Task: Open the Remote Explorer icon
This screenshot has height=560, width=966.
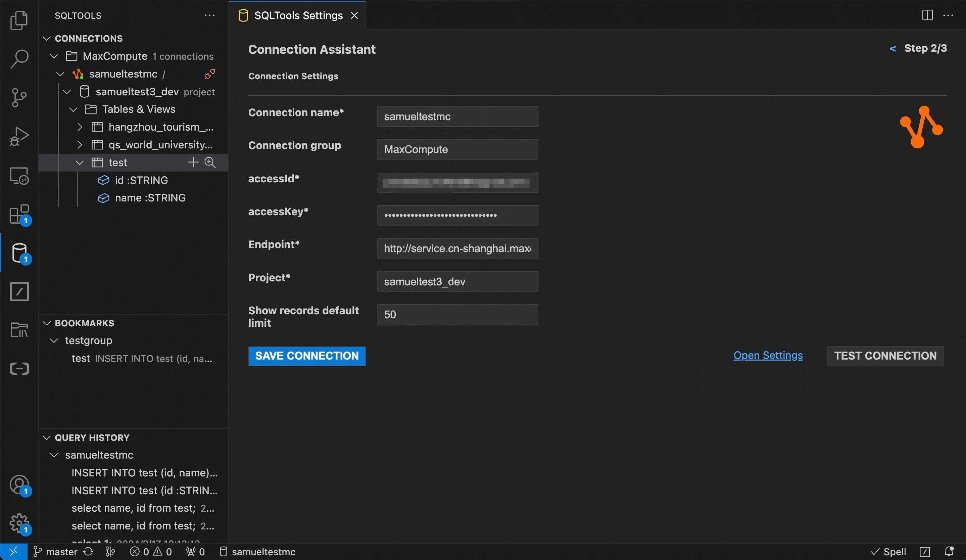Action: point(19,176)
